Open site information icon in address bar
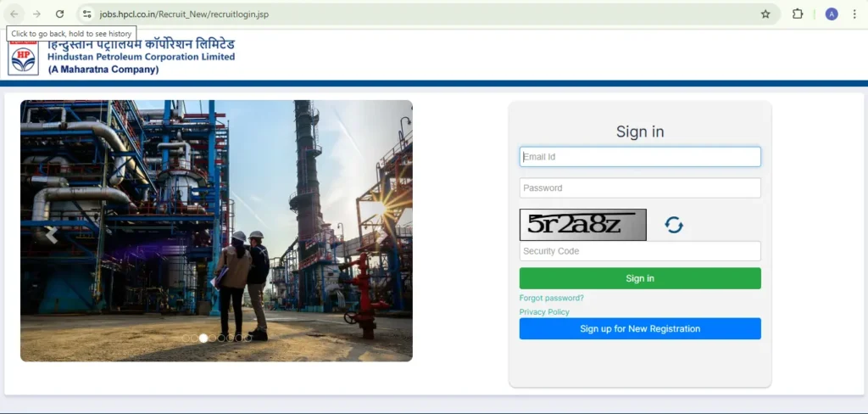The image size is (868, 414). [x=86, y=14]
